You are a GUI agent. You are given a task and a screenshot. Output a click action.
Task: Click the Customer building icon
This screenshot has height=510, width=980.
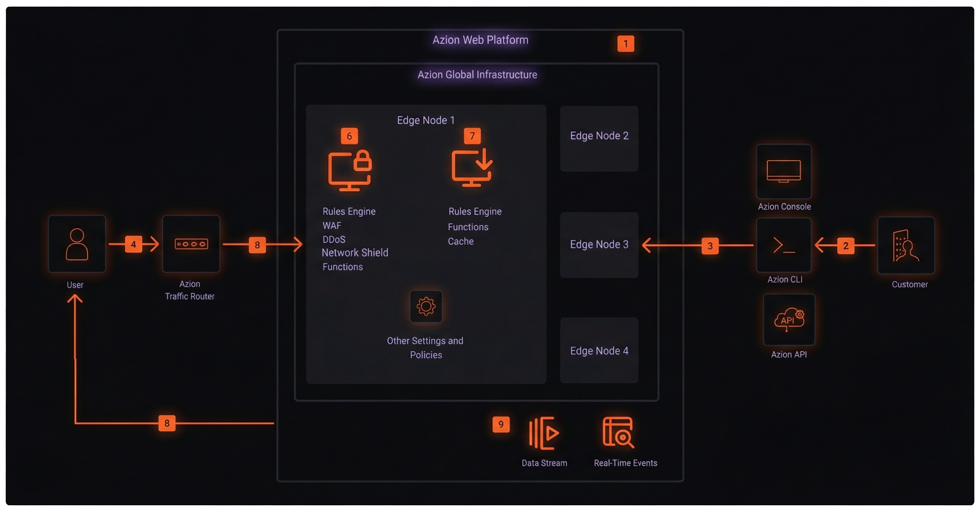[906, 245]
